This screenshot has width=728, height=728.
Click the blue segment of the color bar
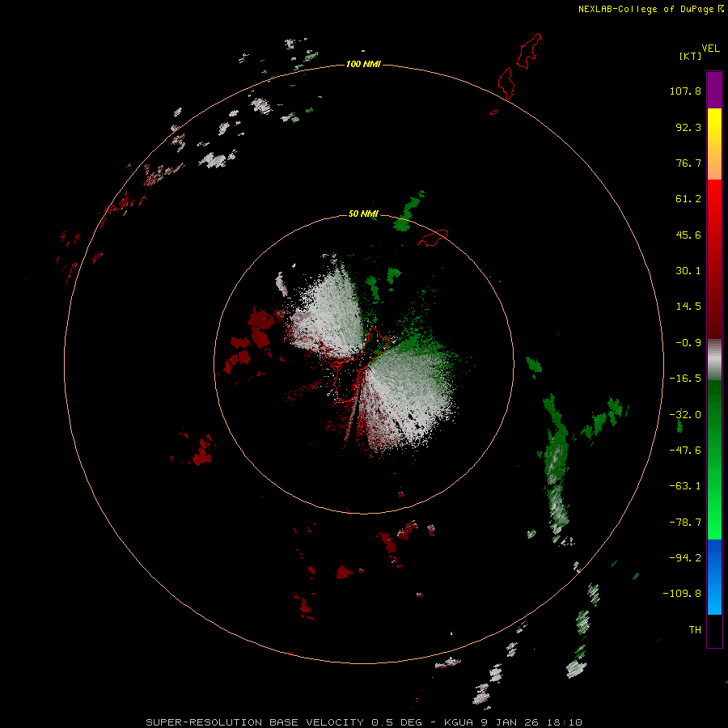click(x=714, y=577)
